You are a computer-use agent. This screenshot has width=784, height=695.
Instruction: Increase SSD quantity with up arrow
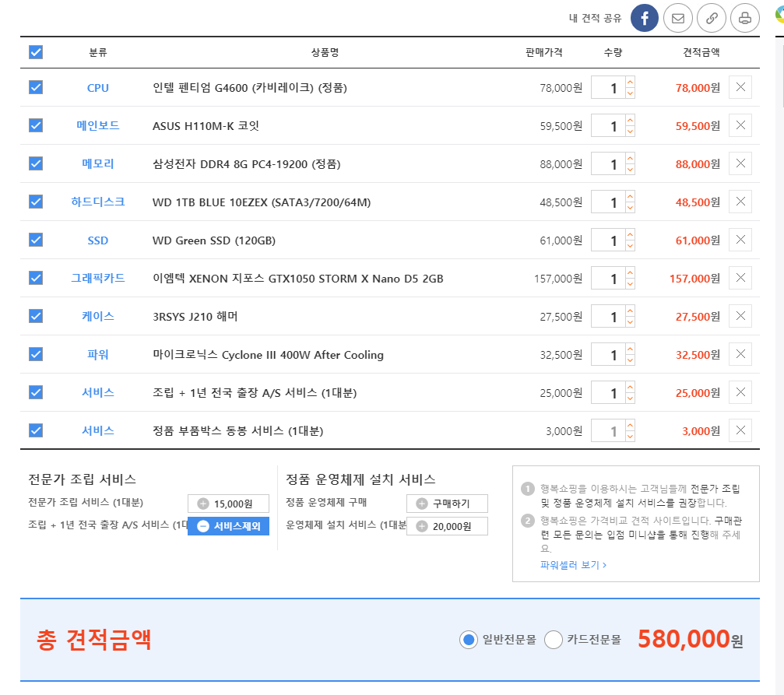(630, 234)
